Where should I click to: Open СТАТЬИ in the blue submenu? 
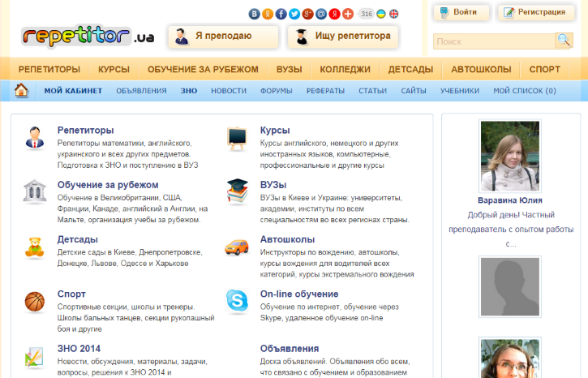[x=372, y=91]
